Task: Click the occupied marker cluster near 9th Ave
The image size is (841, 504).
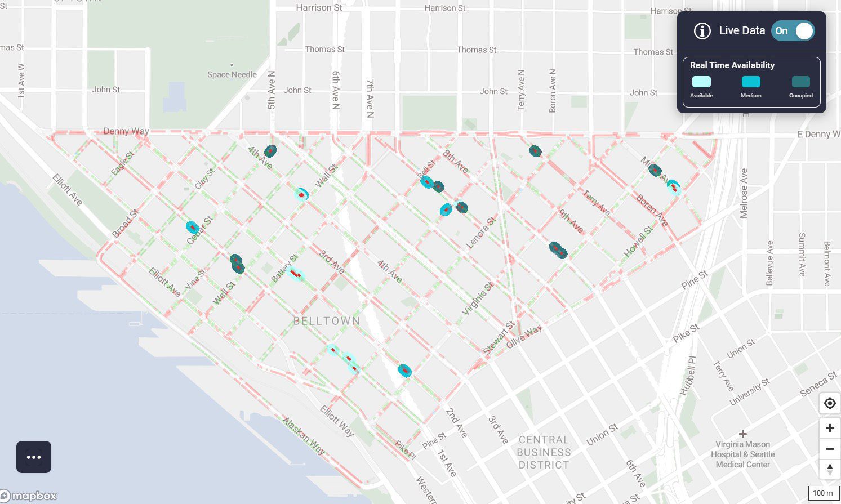Action: click(x=558, y=249)
